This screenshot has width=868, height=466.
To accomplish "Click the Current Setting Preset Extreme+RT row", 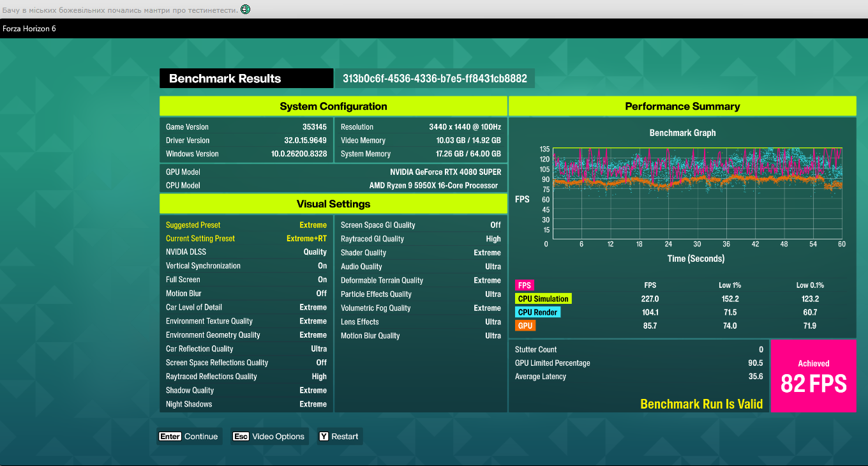I will click(x=246, y=239).
